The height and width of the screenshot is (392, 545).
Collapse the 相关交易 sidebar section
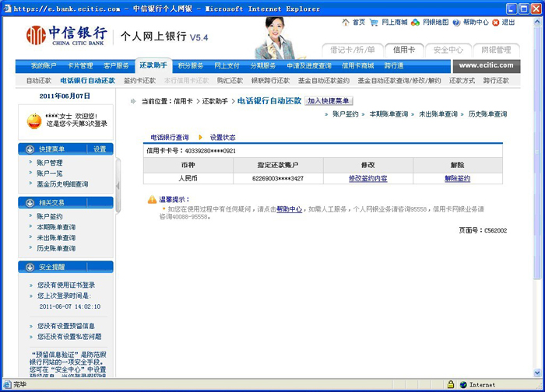[30, 202]
